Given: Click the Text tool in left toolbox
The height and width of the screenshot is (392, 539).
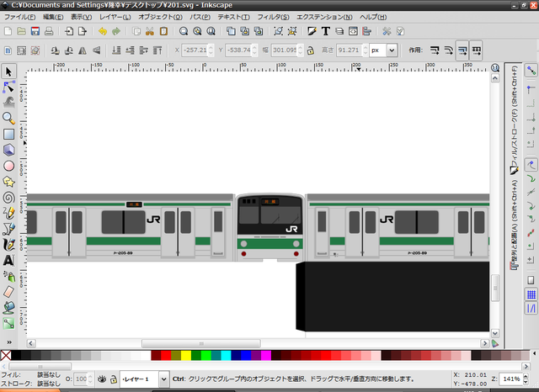Looking at the screenshot, I should click(x=9, y=260).
